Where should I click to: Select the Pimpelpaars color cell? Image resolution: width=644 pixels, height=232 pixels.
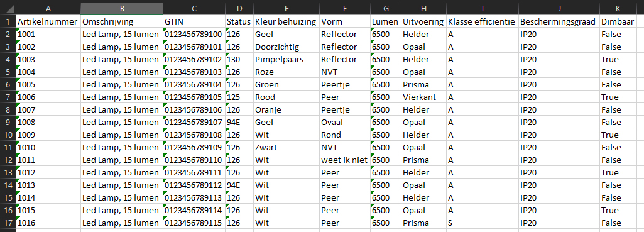287,59
